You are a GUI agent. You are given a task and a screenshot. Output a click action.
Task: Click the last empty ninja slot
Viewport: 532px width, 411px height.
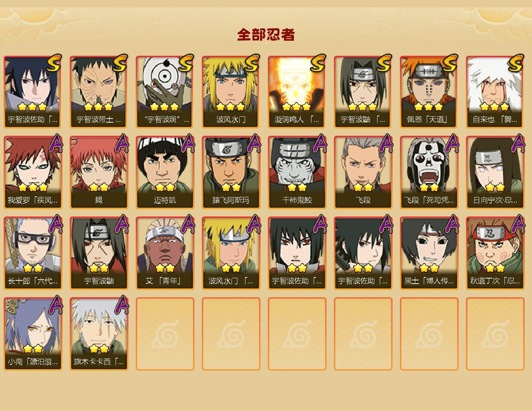click(x=495, y=334)
